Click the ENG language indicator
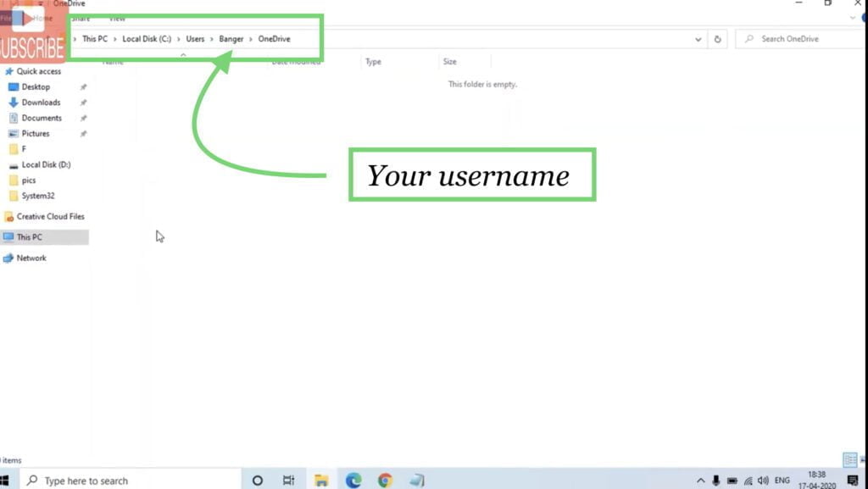The height and width of the screenshot is (489, 868). tap(782, 481)
